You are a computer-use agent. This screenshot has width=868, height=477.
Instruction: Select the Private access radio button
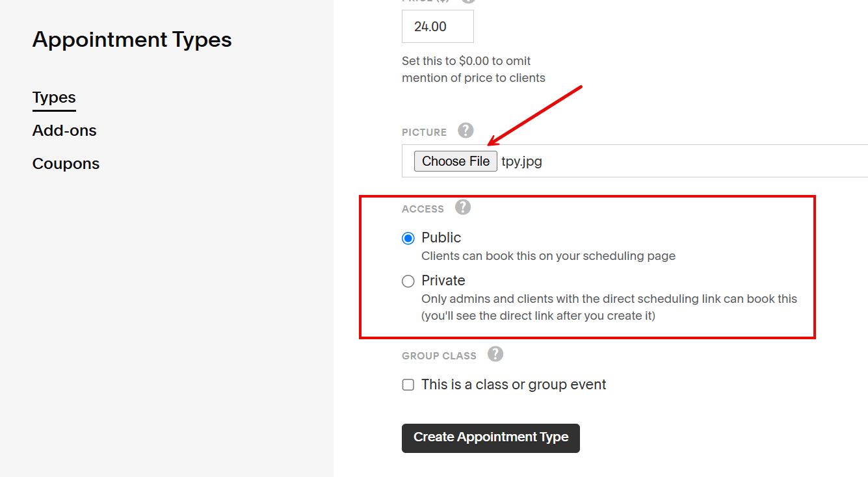tap(408, 281)
